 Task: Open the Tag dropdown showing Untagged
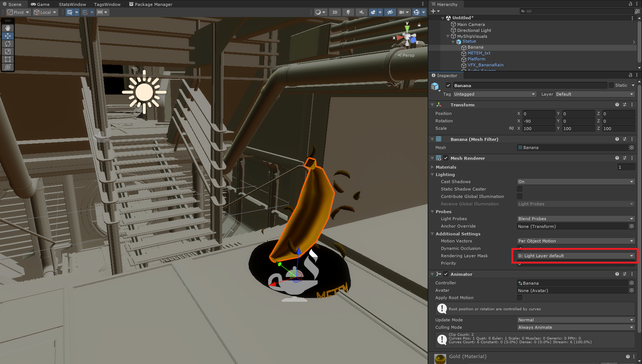pos(494,94)
